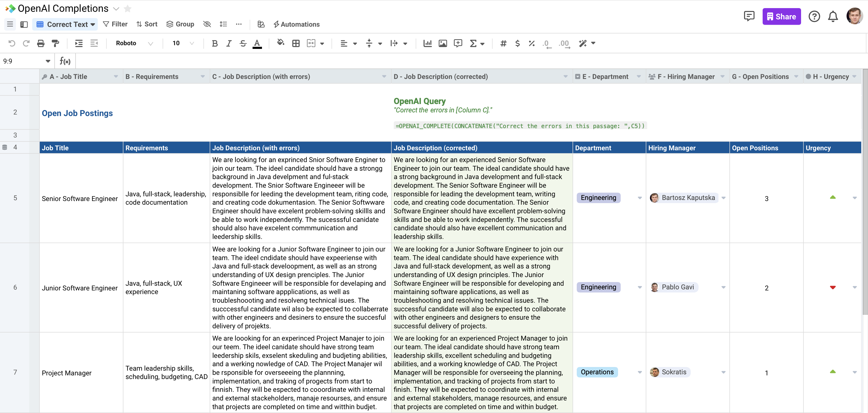Toggle italic formatting

229,43
